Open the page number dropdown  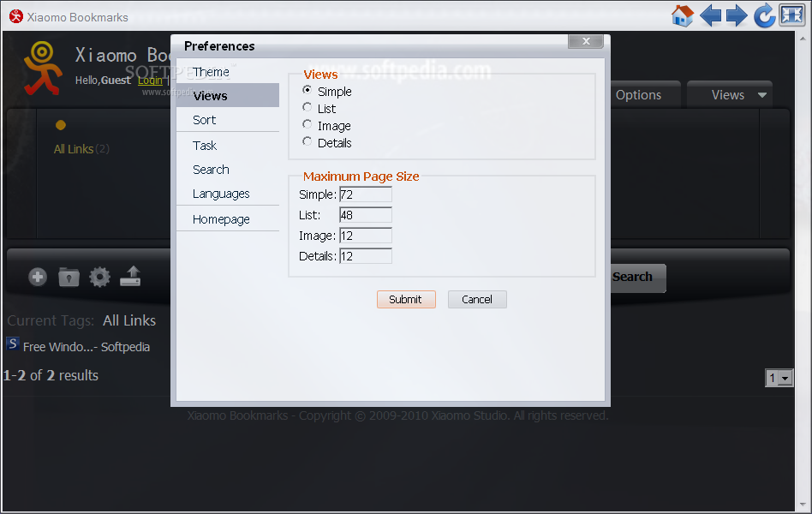[x=779, y=378]
